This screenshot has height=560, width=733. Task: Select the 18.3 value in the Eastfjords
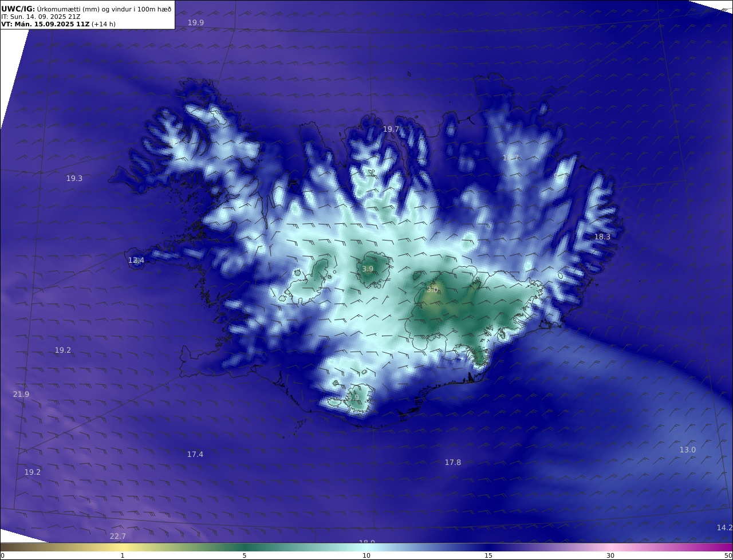tap(602, 236)
